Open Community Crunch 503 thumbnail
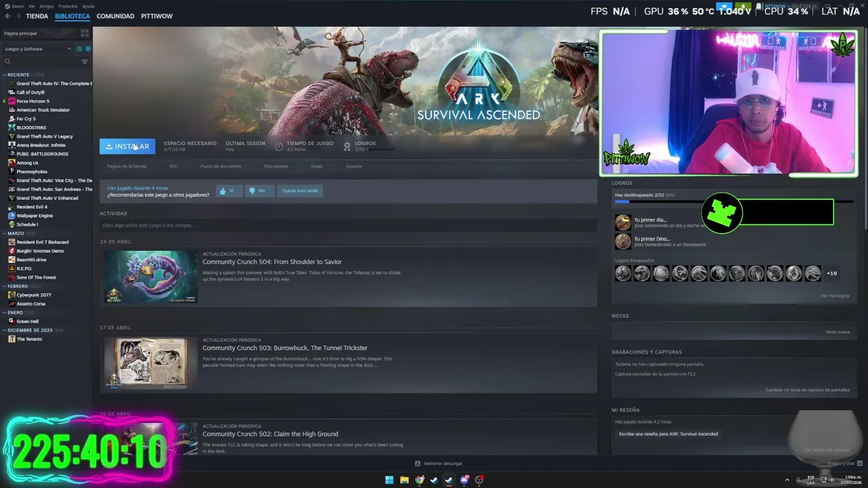This screenshot has width=868, height=488. [x=151, y=363]
